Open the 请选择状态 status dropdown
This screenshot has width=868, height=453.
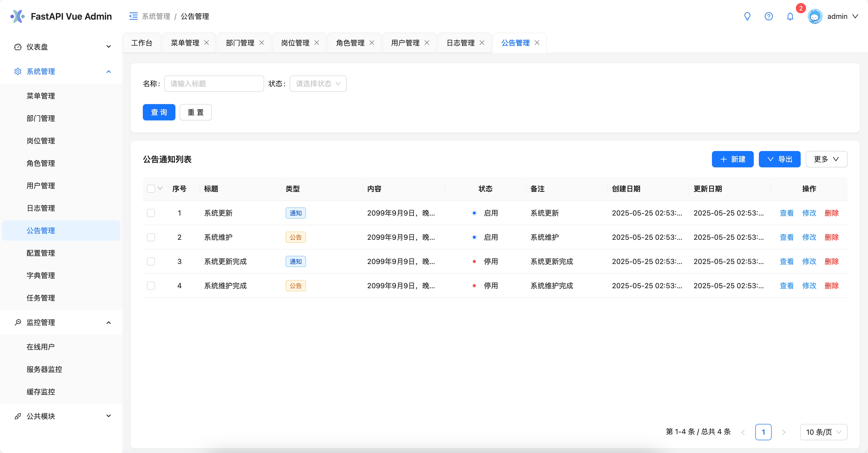[318, 84]
